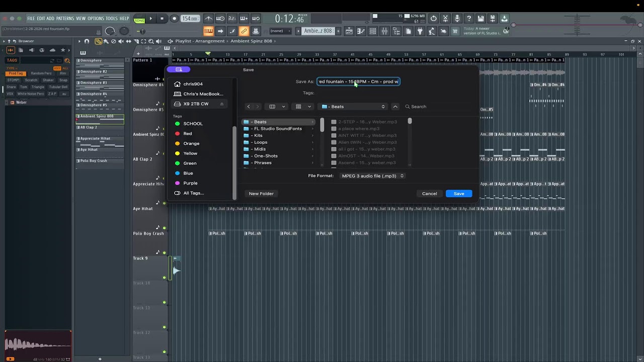Open the '- Beats' location dropdown
This screenshot has width=644, height=362.
(353, 107)
